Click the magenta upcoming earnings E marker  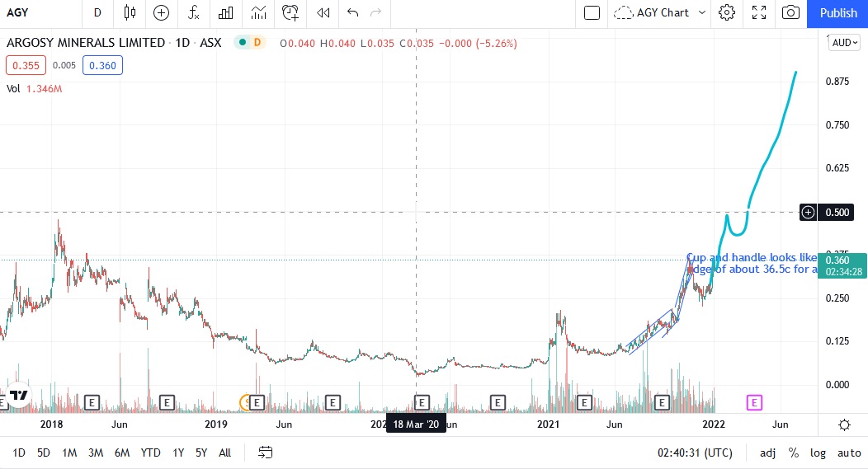pyautogui.click(x=754, y=402)
